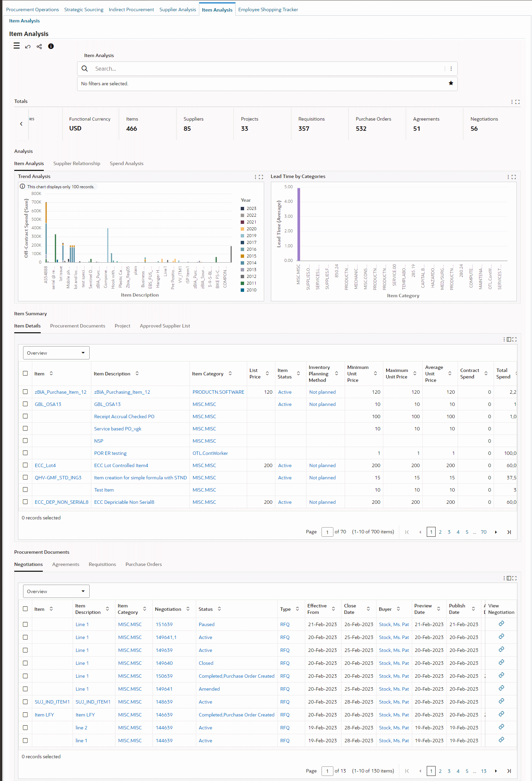
Task: Jump to last page of Item Details
Action: click(509, 532)
